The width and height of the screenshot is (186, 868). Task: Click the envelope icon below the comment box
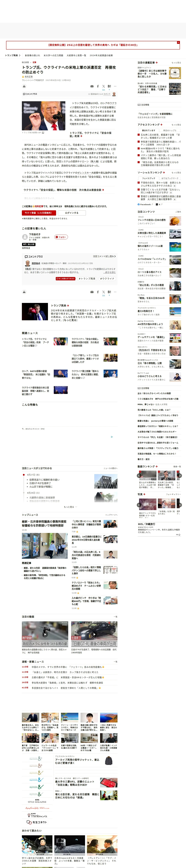coord(92,292)
